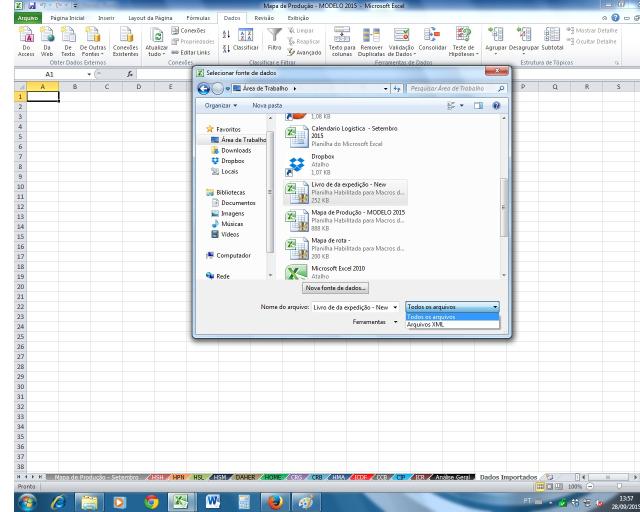Open the De Outras Fontes dropdown
The width and height of the screenshot is (640, 512).
(x=93, y=41)
